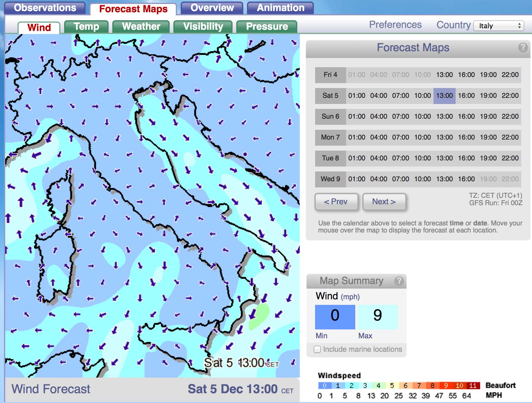Click the green wind patch near Calabria
Viewport: 532px width, 403px height.
point(260,316)
